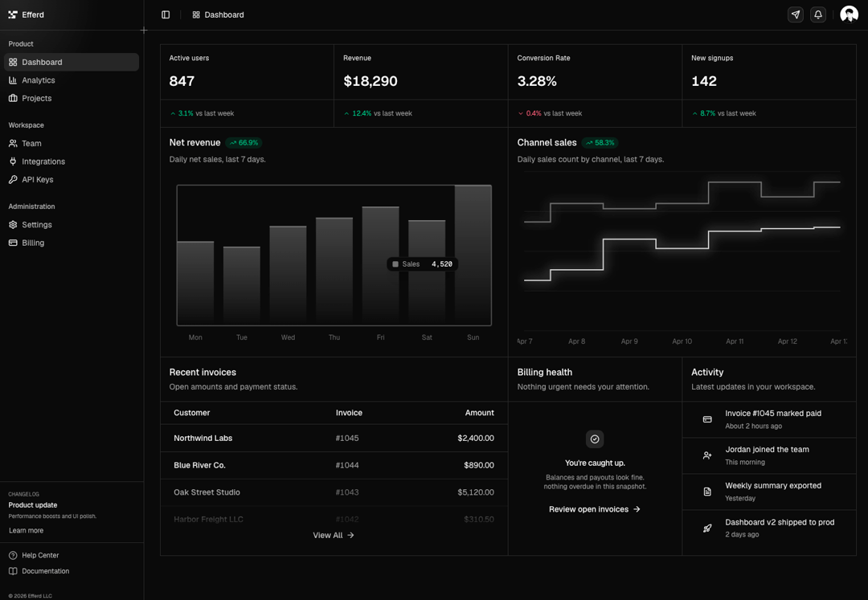Click the Sales legend square in tooltip

click(x=395, y=264)
